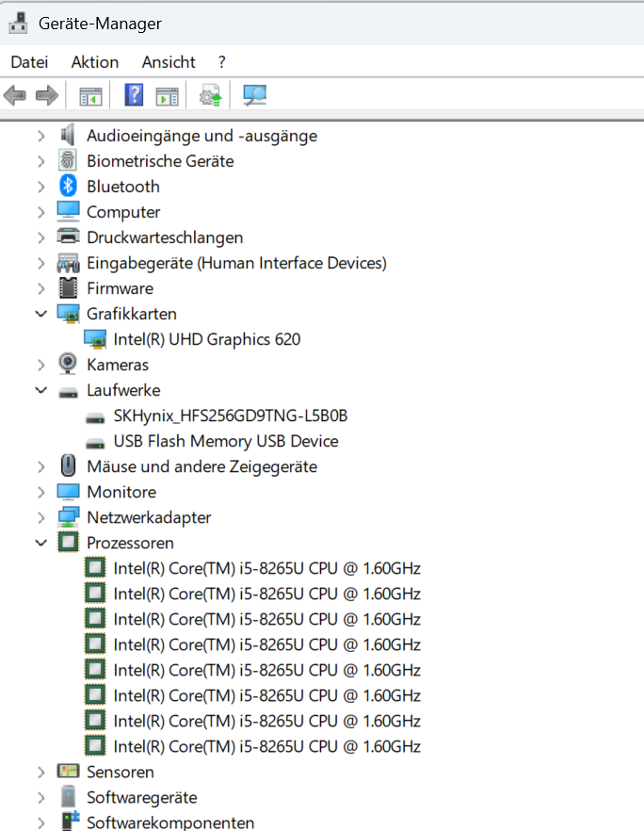
Task: Open the blue Help toolbar icon
Action: (x=134, y=95)
